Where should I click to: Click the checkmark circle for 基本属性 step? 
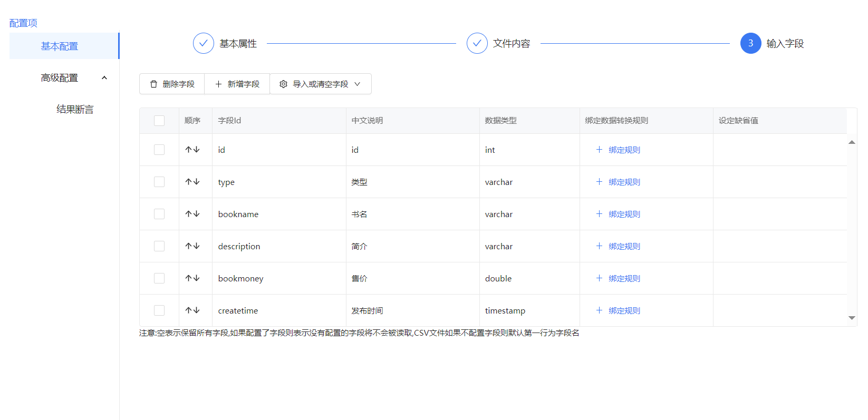(203, 43)
